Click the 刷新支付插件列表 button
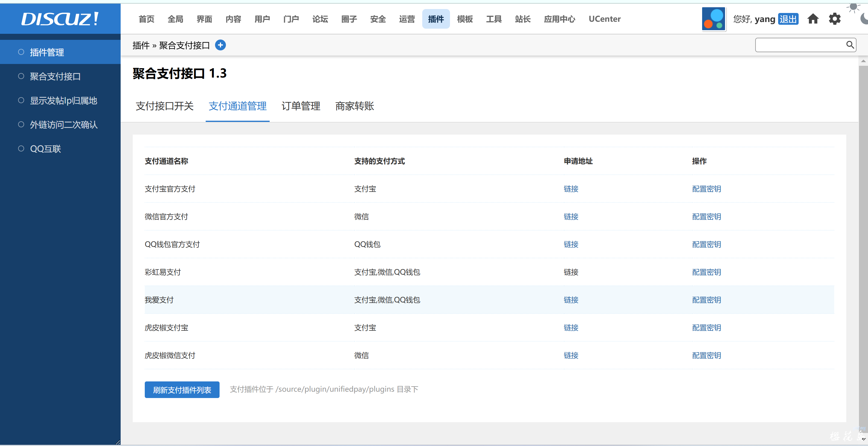 pyautogui.click(x=182, y=390)
